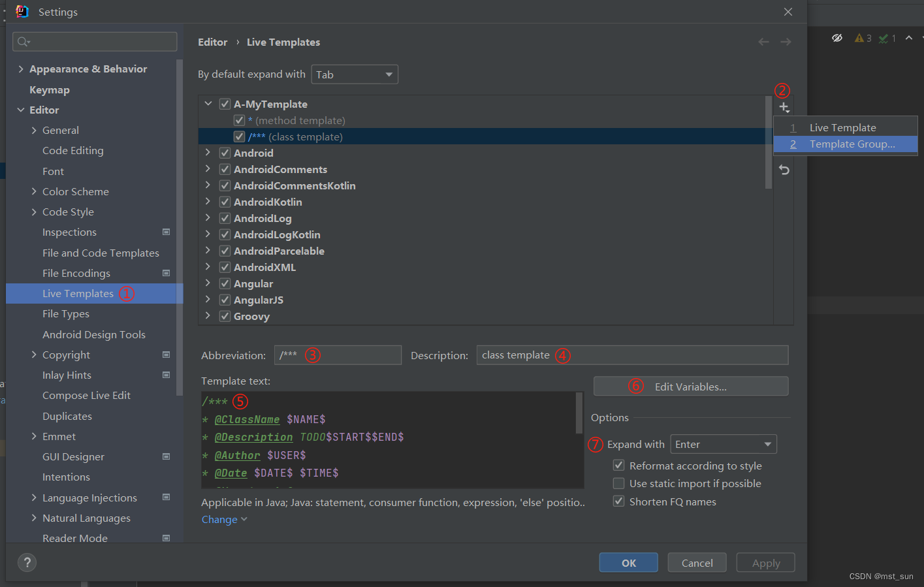This screenshot has height=587, width=924.
Task: Click the project-level icon beside Reader Mode
Action: tap(166, 538)
